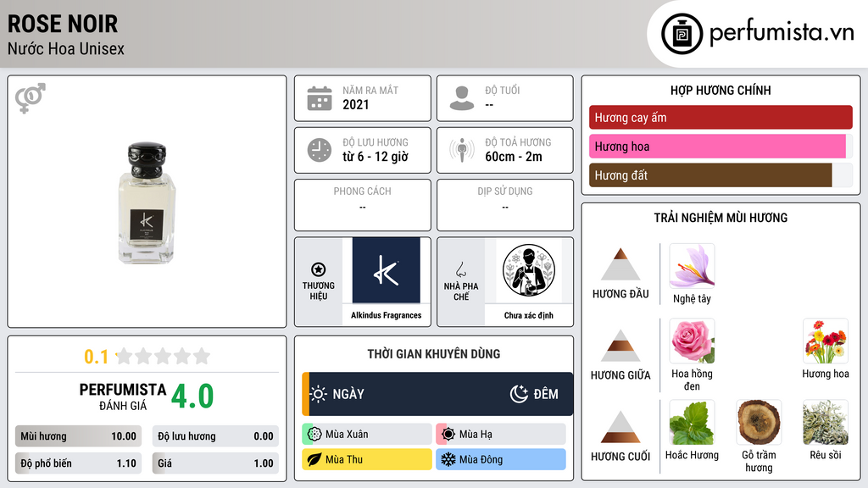The image size is (868, 488).
Task: Click the sillage icon beside Độ Toả Hương
Action: pos(462,150)
